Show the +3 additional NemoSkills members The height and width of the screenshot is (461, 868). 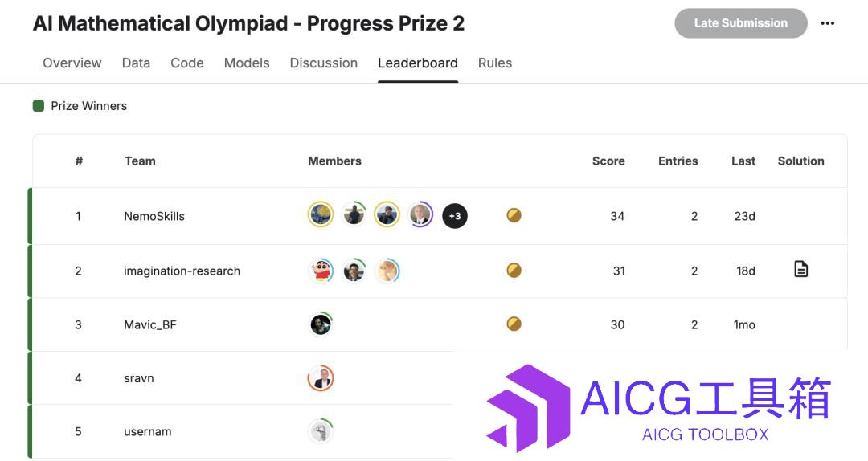pos(454,216)
